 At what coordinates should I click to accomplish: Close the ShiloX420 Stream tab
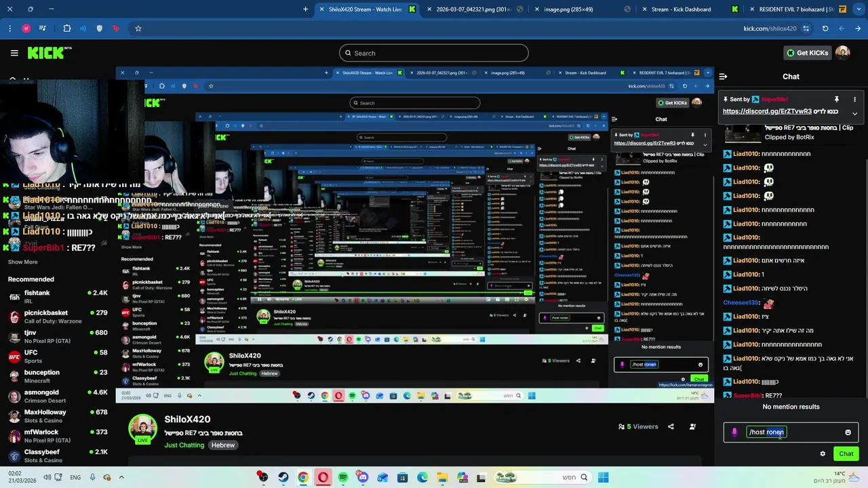coord(321,9)
